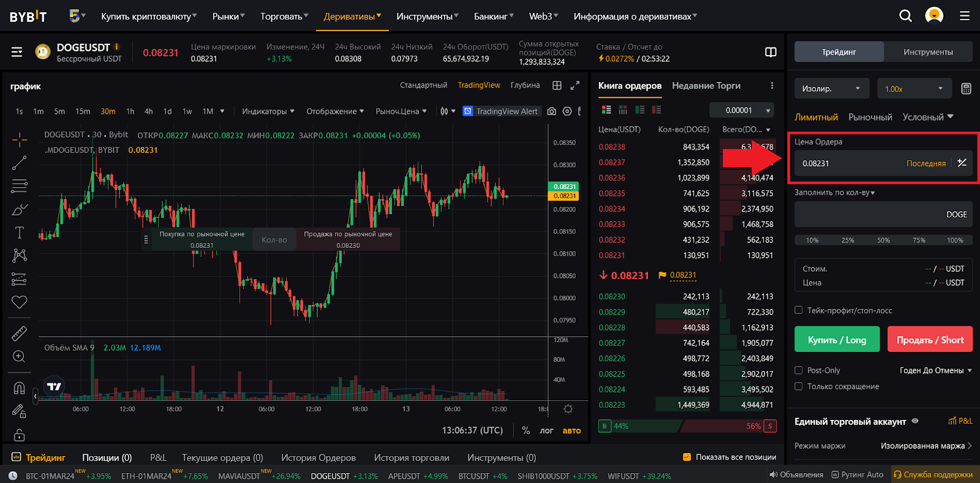This screenshot has width=980, height=483.
Task: Click Покупка по рыночной цене on chart
Action: [202, 239]
